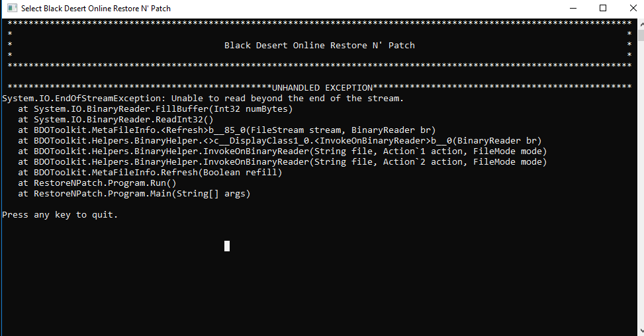Click the MetaFileInfo.Refresh(Boolean refill) line

(x=150, y=173)
